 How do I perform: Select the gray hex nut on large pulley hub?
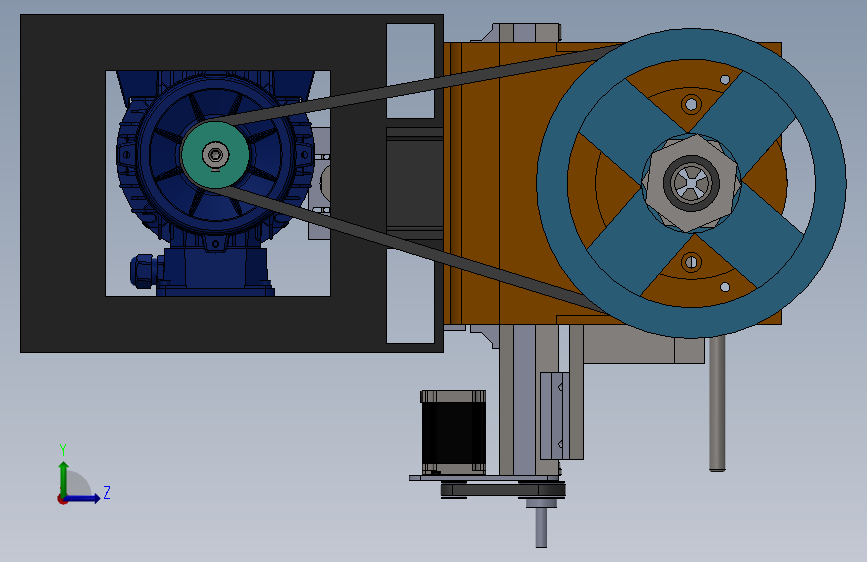tap(691, 182)
